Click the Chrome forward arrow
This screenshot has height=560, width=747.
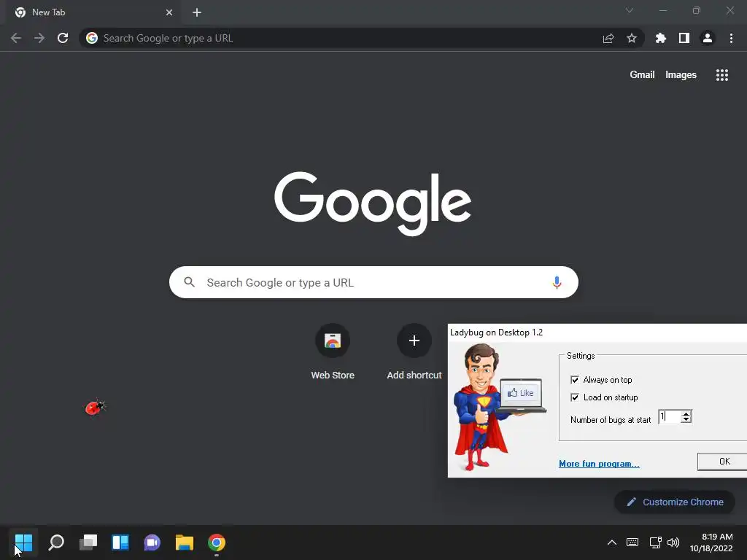click(39, 38)
